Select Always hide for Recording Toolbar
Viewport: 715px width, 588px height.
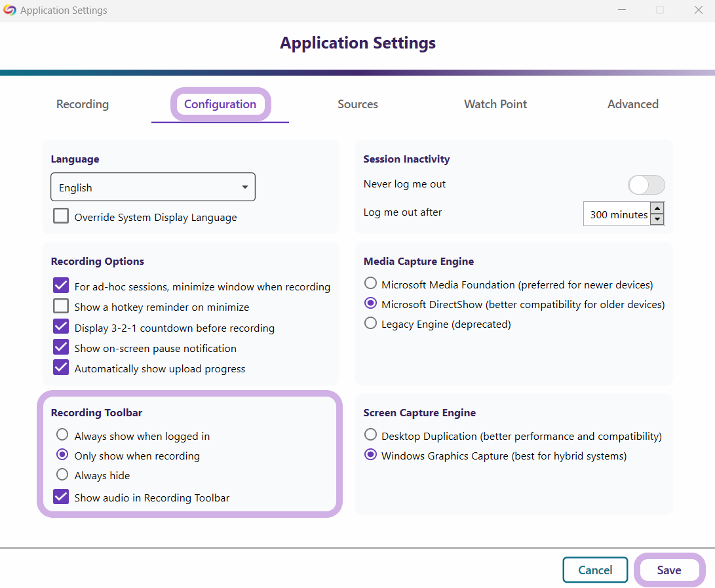pos(62,475)
